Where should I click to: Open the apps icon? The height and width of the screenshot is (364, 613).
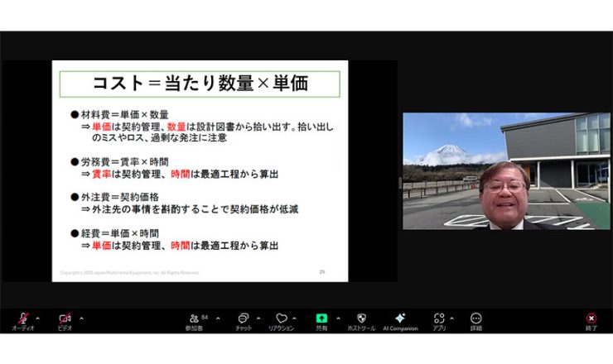point(439,318)
